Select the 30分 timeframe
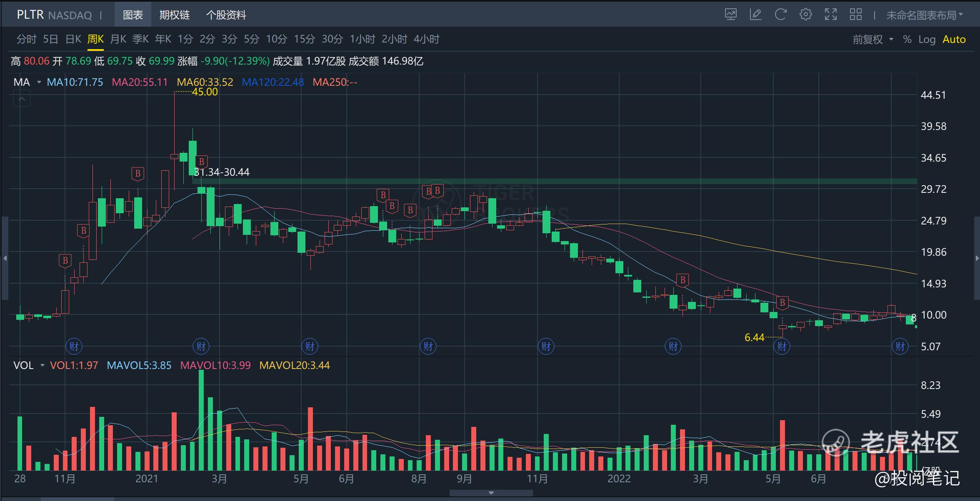This screenshot has width=980, height=501. [332, 39]
